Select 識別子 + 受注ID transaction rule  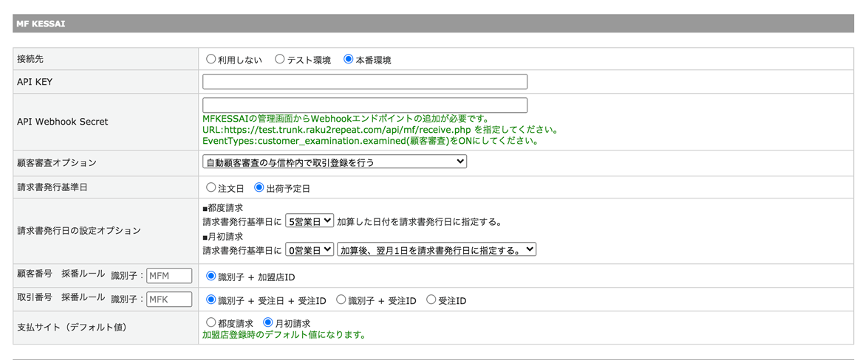pos(341,300)
